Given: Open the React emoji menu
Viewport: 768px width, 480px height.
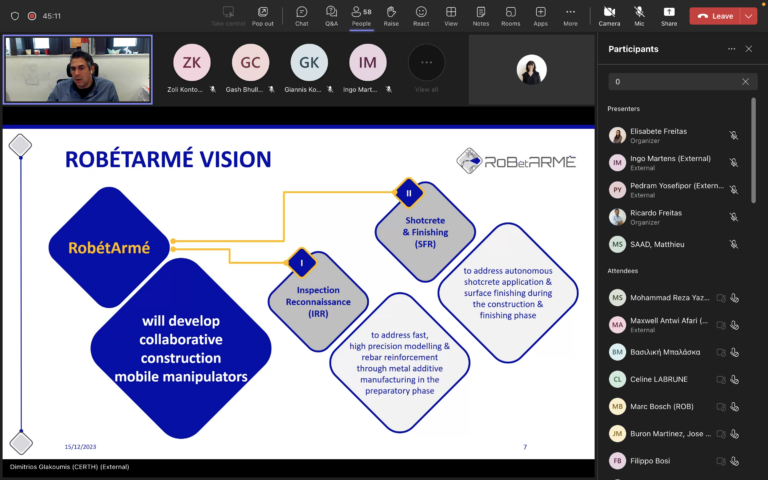Looking at the screenshot, I should tap(421, 16).
